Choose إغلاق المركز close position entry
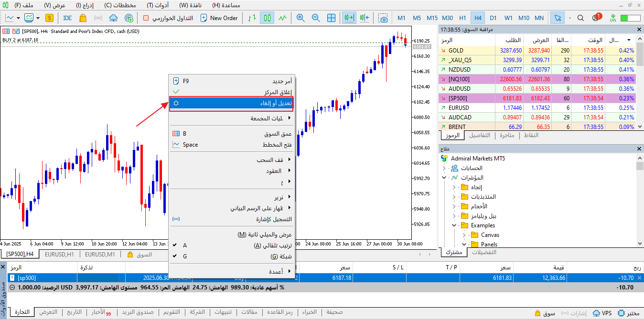644x320 pixels. click(x=233, y=92)
